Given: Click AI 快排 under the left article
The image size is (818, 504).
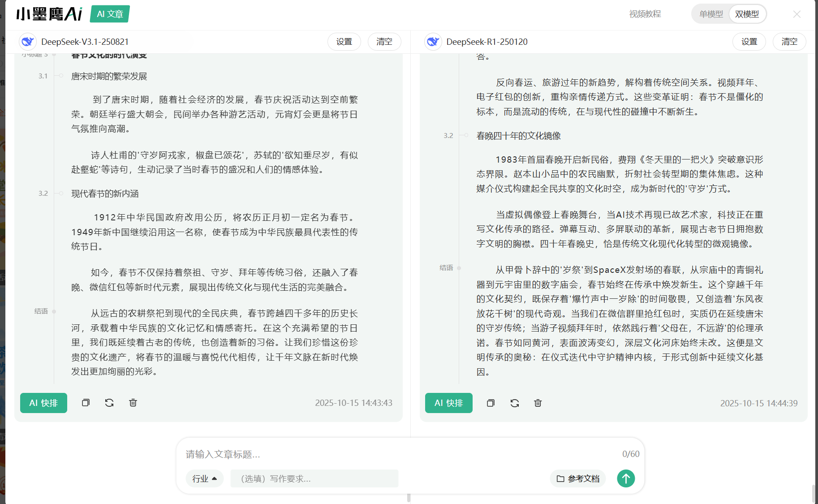Looking at the screenshot, I should tap(43, 403).
